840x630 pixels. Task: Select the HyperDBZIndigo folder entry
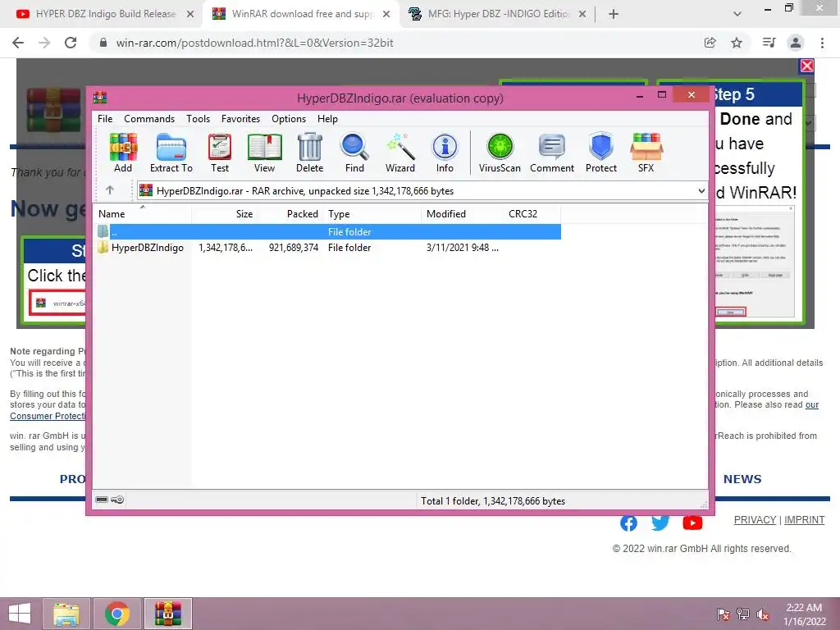click(141, 248)
